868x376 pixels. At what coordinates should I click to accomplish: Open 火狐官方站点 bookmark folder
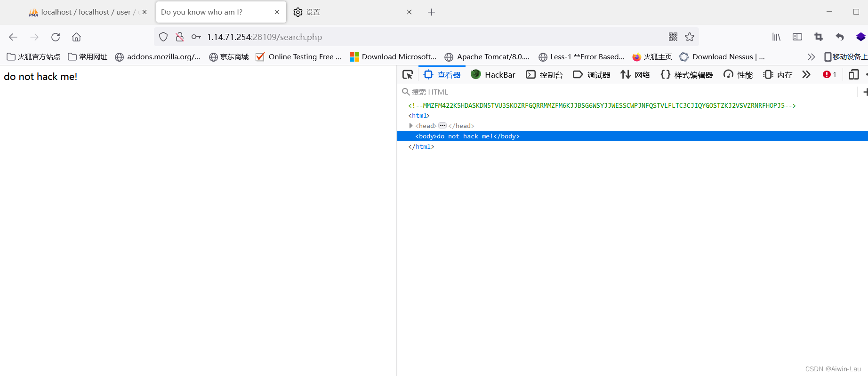click(33, 57)
